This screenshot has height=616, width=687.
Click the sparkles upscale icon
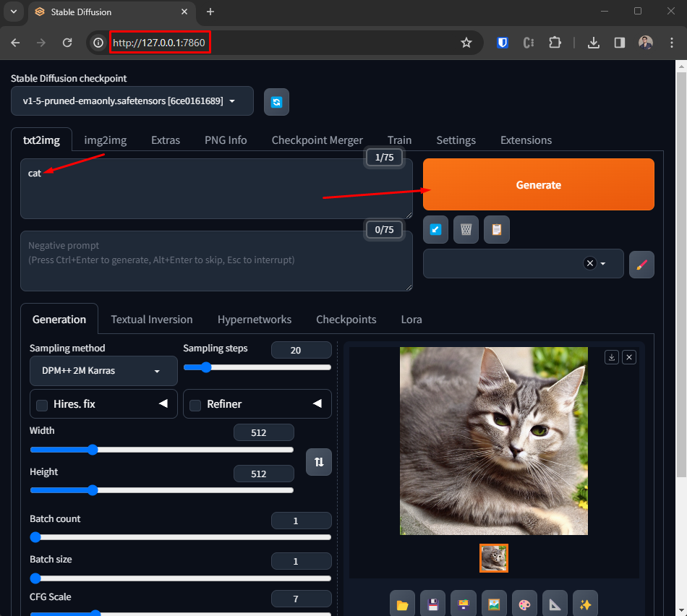(585, 604)
